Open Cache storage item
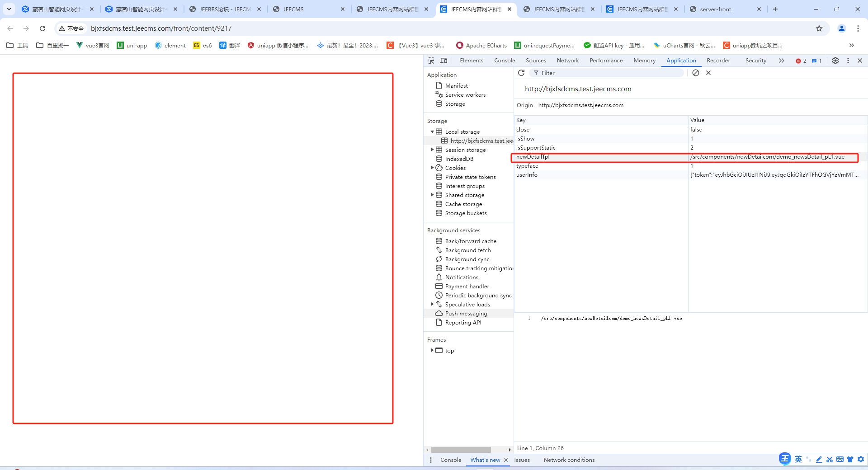 click(x=463, y=204)
